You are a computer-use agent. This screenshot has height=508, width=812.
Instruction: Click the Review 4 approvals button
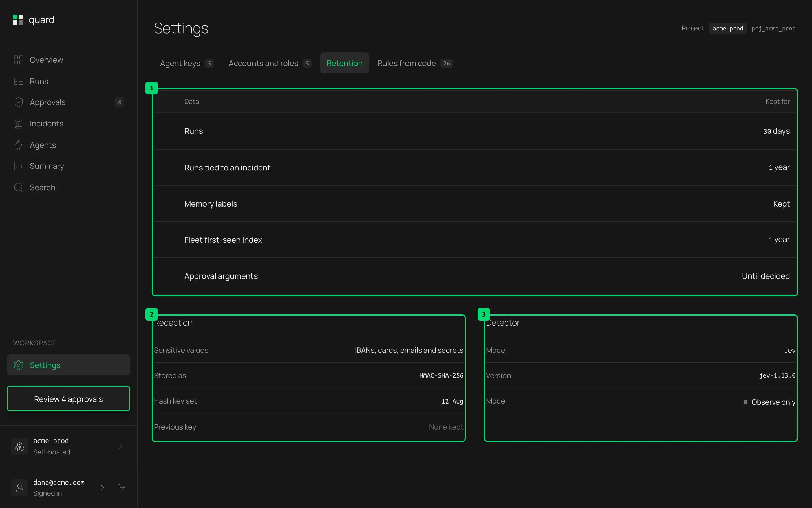point(69,399)
